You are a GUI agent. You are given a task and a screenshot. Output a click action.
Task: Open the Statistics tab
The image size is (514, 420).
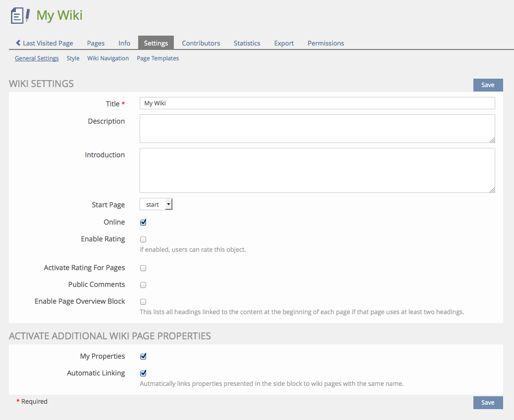coord(247,43)
